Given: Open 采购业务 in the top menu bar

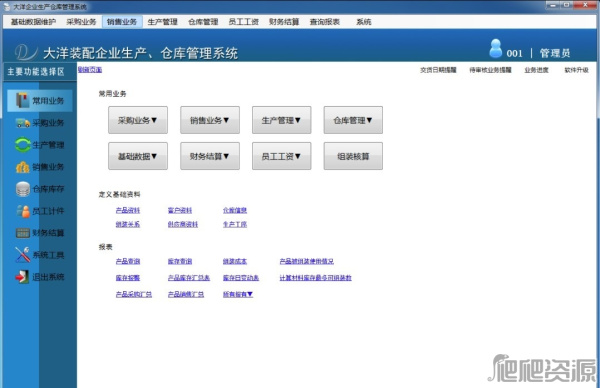Looking at the screenshot, I should [81, 22].
